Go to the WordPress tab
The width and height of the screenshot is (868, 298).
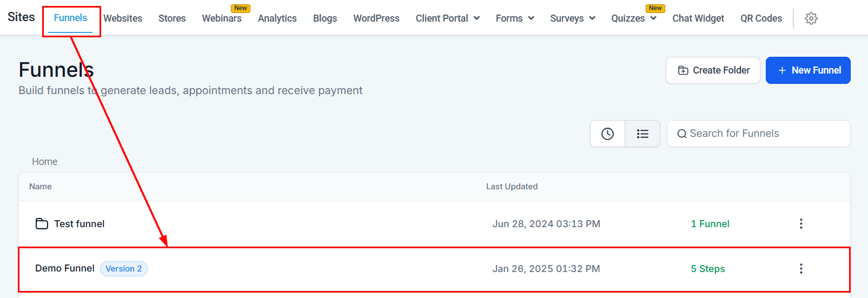(376, 18)
